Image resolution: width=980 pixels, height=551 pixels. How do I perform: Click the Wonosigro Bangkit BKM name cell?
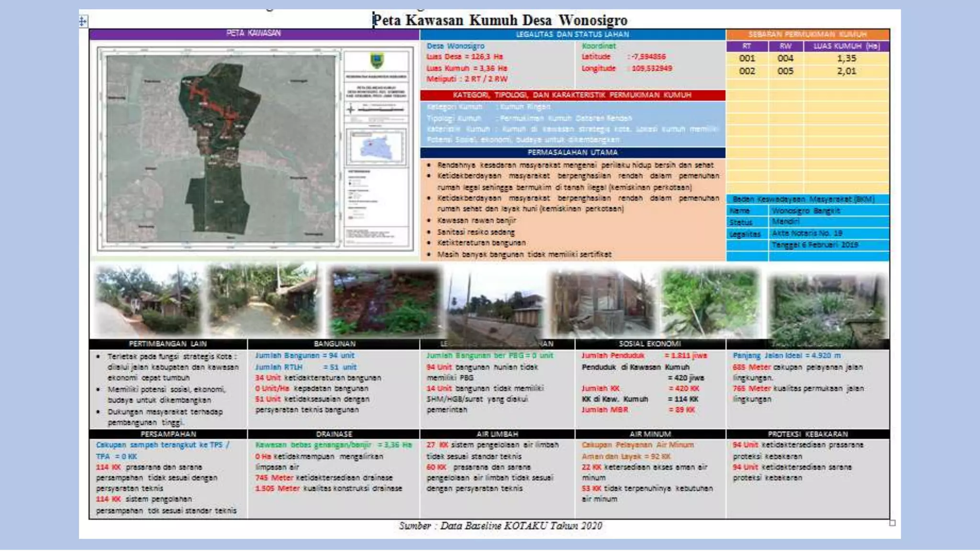tap(806, 210)
